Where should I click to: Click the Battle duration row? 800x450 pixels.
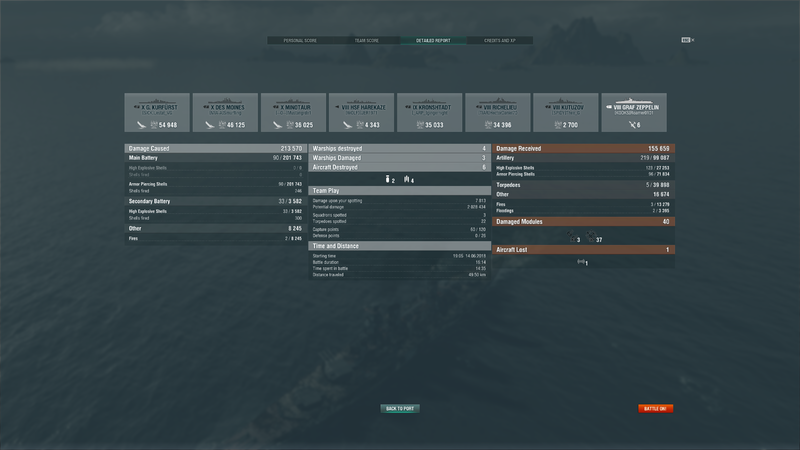click(399, 262)
